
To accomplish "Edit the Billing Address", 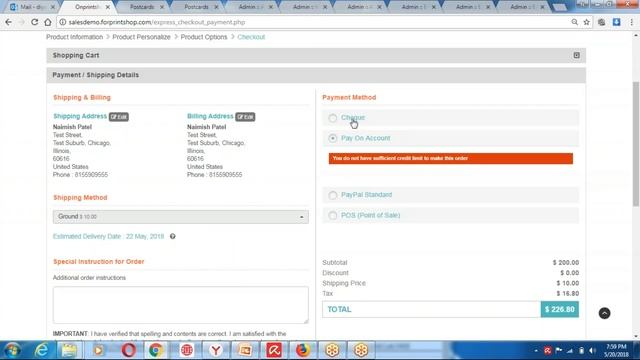I will [x=245, y=117].
